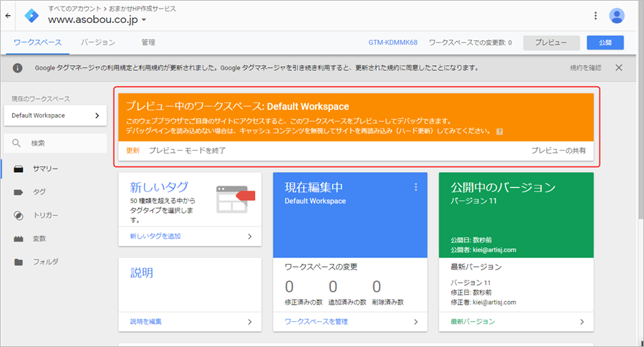Image resolution: width=644 pixels, height=347 pixels.
Task: Open the three-dot options menu in header
Action: [595, 16]
